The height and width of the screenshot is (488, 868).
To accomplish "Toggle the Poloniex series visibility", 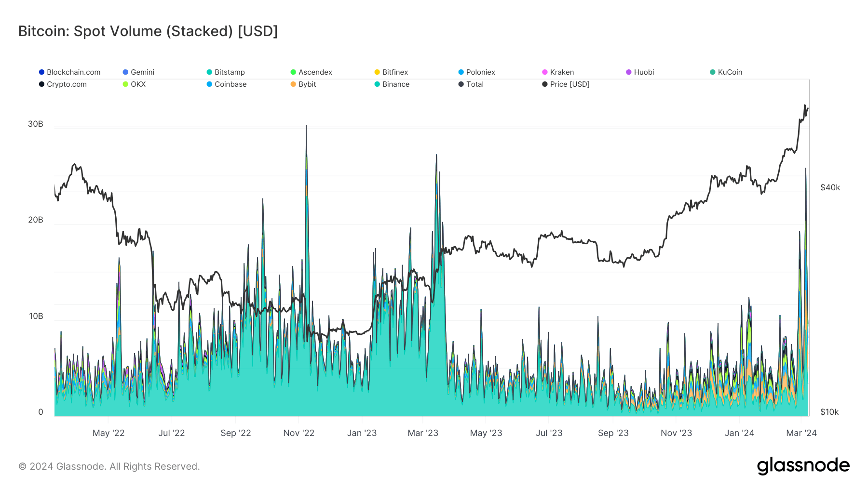I will (480, 72).
